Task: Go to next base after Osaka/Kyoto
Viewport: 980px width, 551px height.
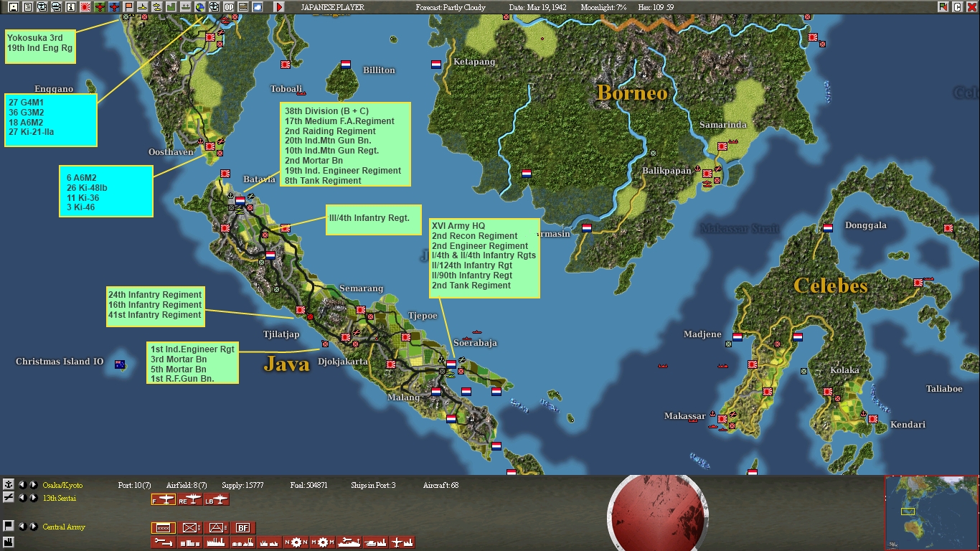Action: click(x=33, y=485)
